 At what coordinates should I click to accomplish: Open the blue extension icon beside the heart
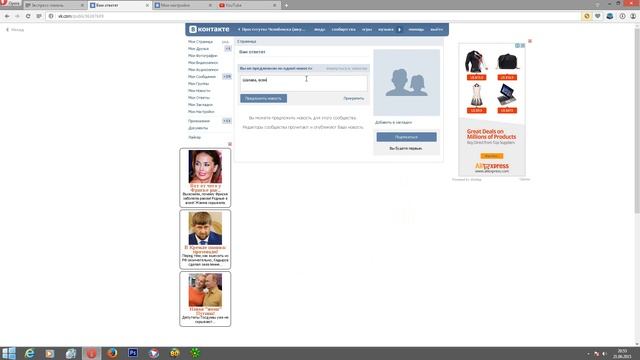(610, 16)
